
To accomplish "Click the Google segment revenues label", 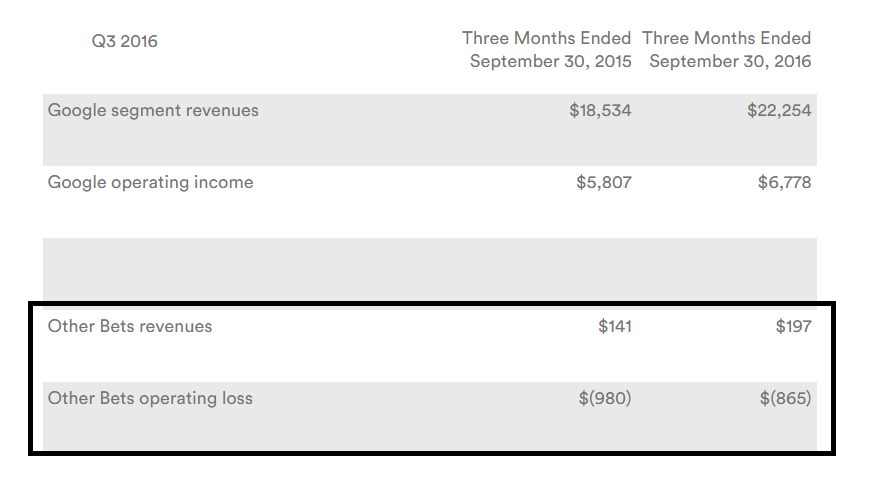I will [153, 110].
